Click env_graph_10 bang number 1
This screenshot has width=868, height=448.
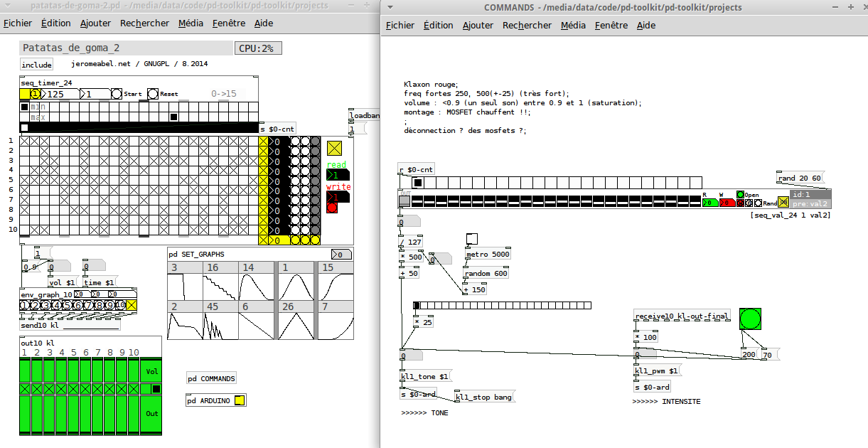(25, 305)
